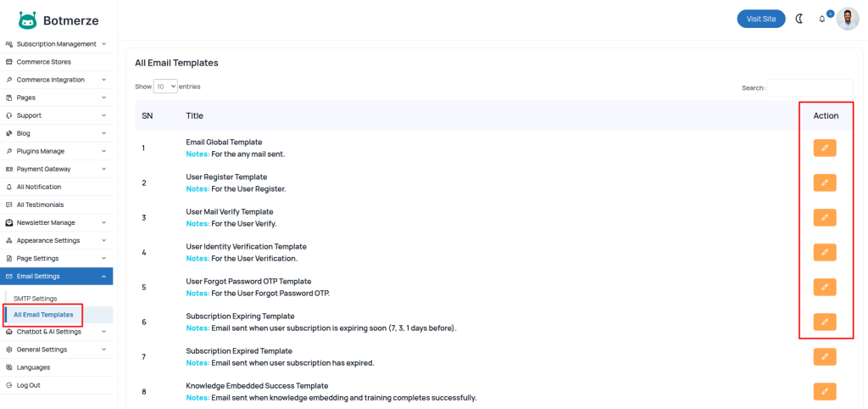
Task: Expand Payment Gateway submenu
Action: [x=56, y=169]
